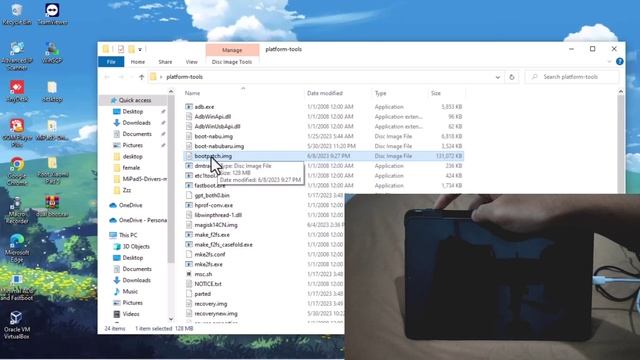Select OneDrive - Personal in navigation pane
This screenshot has height=360, width=640.
[x=138, y=220]
